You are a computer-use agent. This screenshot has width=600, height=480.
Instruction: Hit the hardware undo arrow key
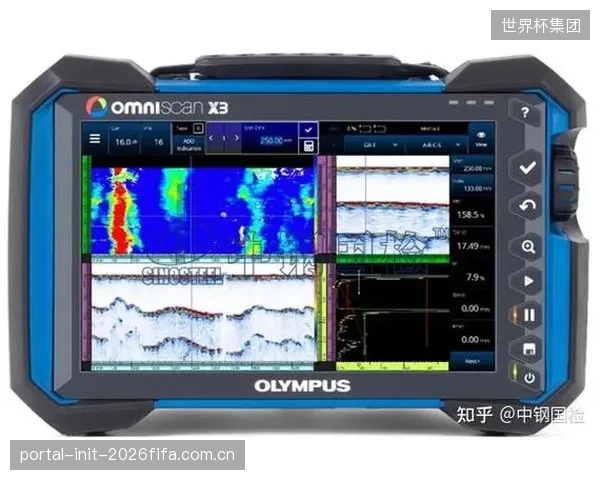point(527,206)
